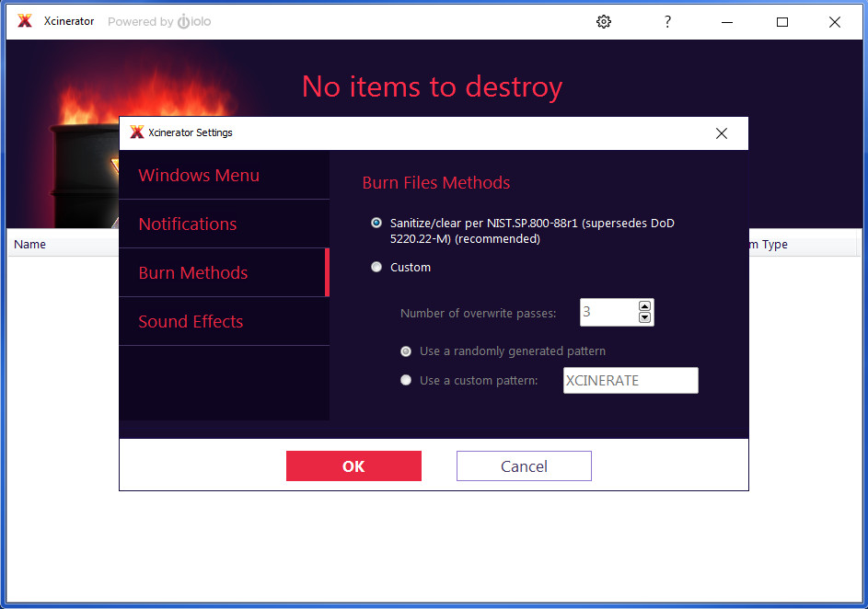The image size is (868, 609).
Task: Click the help question mark icon
Action: pyautogui.click(x=667, y=21)
